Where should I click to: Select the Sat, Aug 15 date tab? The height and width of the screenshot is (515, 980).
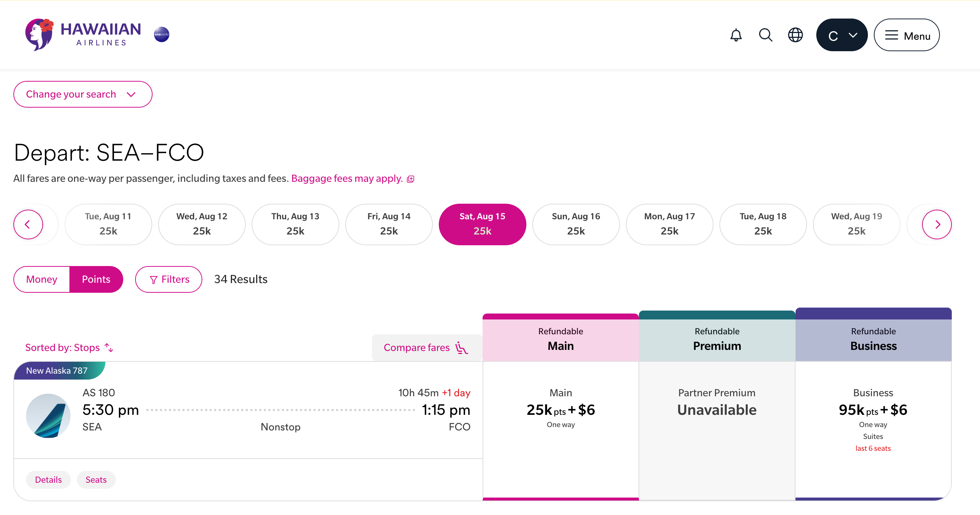point(483,224)
